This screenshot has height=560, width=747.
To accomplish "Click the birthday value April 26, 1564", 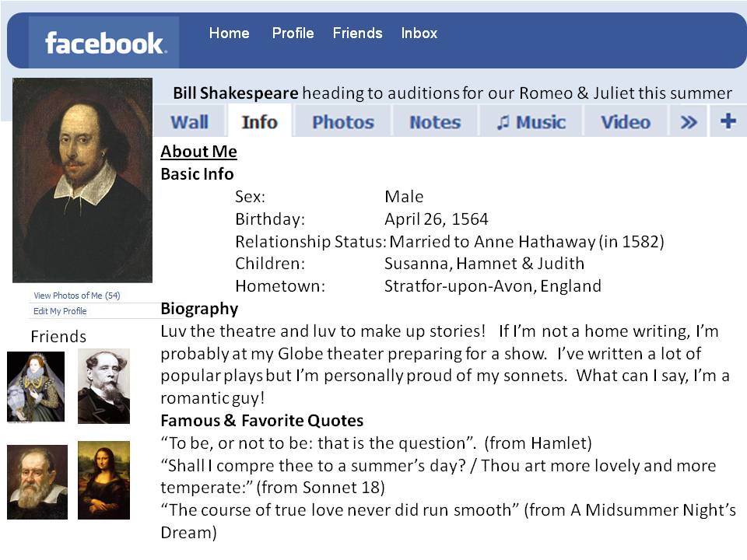I will pyautogui.click(x=437, y=219).
